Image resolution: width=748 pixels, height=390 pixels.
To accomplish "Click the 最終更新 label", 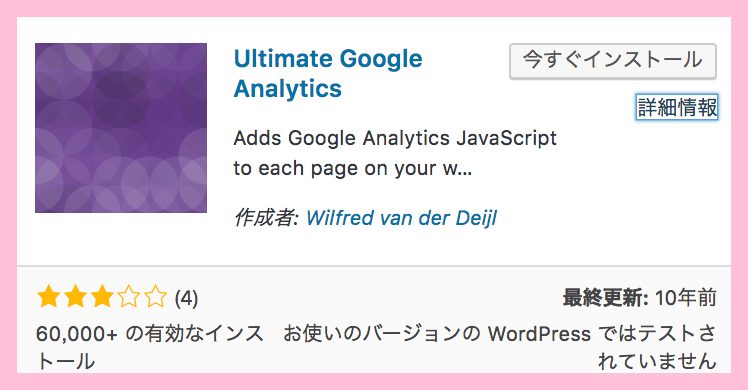I will [605, 298].
